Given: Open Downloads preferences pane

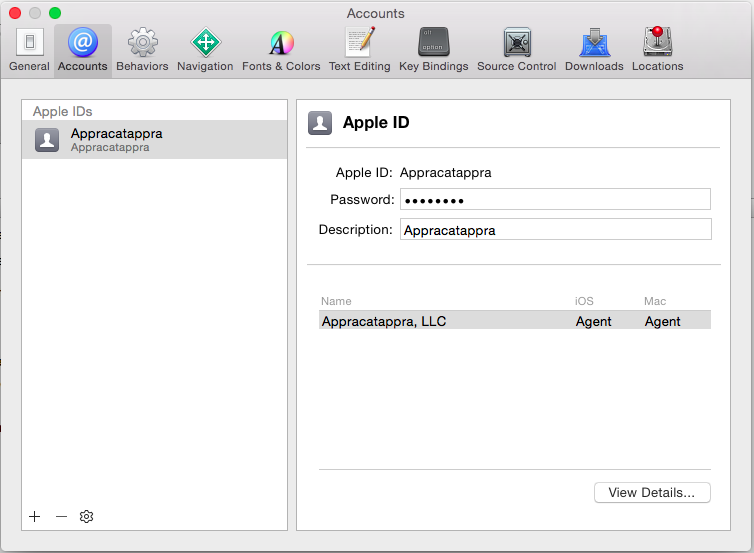Looking at the screenshot, I should [x=594, y=50].
